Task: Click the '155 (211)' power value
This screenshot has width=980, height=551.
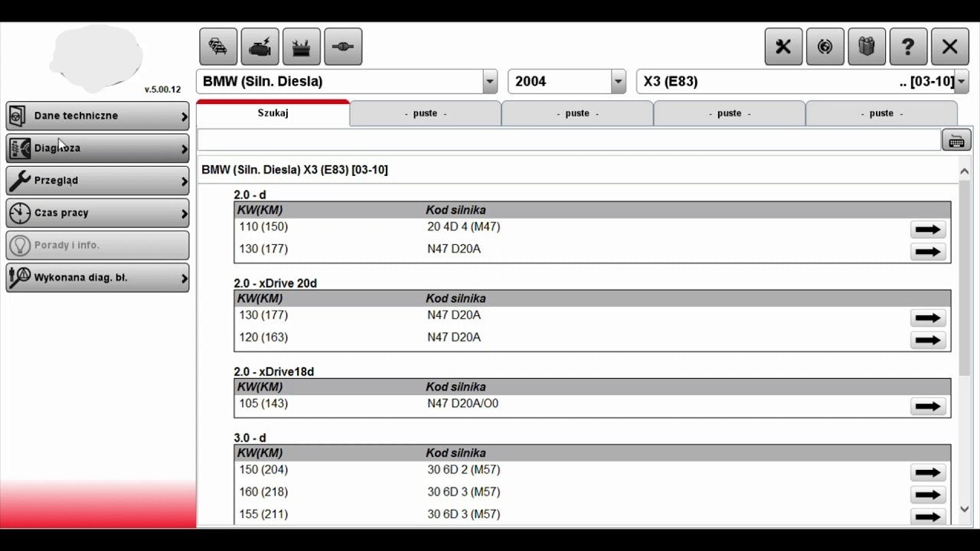Action: coord(263,514)
